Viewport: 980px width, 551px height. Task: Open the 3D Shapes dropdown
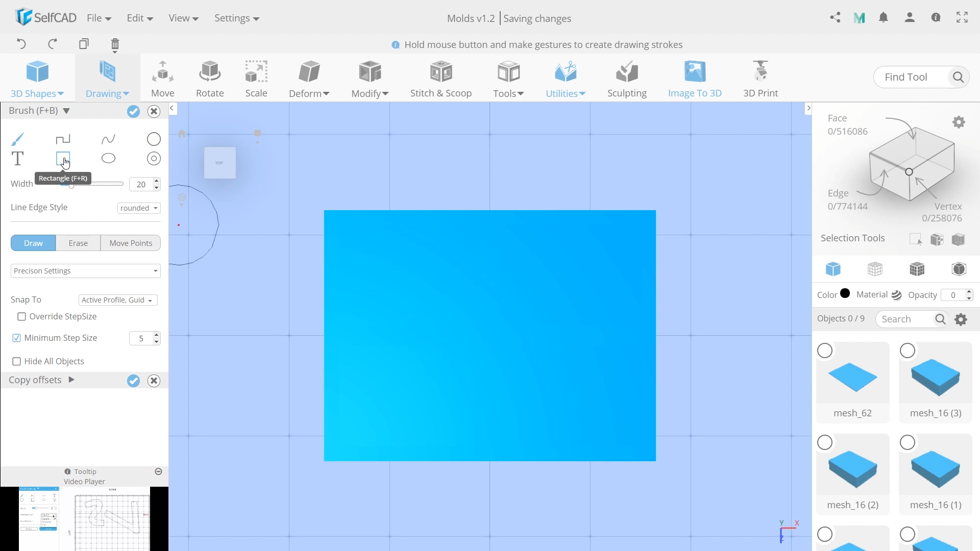37,79
